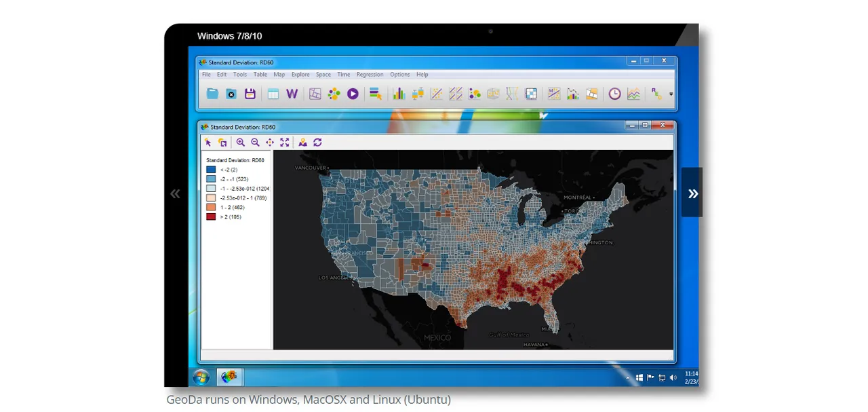Viewport: 868px width, 412px height.
Task: Open the regression toolbar icon
Action: pos(656,94)
